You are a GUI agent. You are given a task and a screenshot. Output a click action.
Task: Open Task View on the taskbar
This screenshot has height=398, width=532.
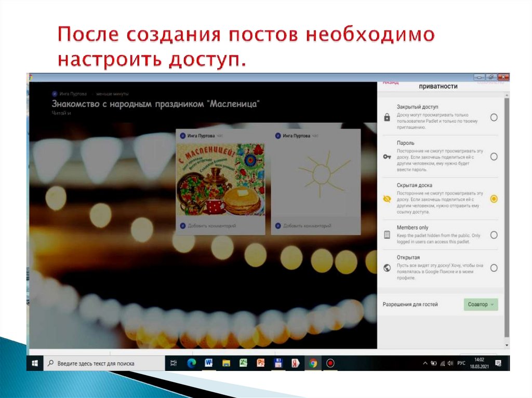174,363
